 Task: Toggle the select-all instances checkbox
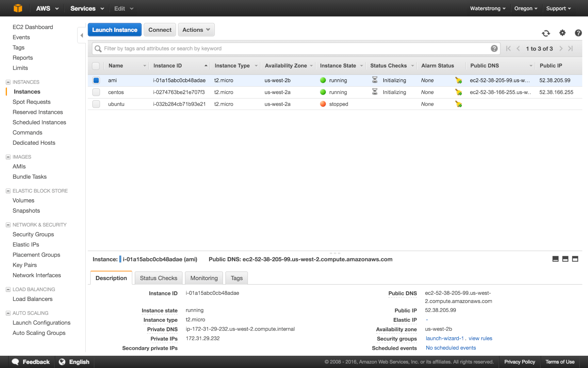96,66
